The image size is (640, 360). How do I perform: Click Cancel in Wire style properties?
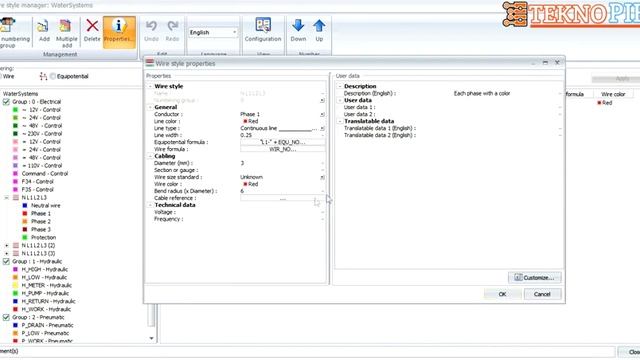[x=542, y=294]
